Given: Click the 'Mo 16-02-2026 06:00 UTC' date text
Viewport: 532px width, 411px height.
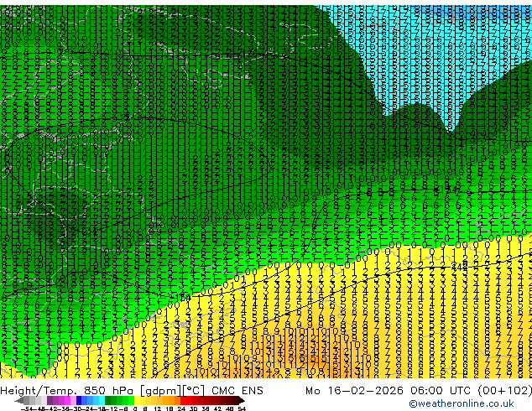Looking at the screenshot, I should [389, 391].
